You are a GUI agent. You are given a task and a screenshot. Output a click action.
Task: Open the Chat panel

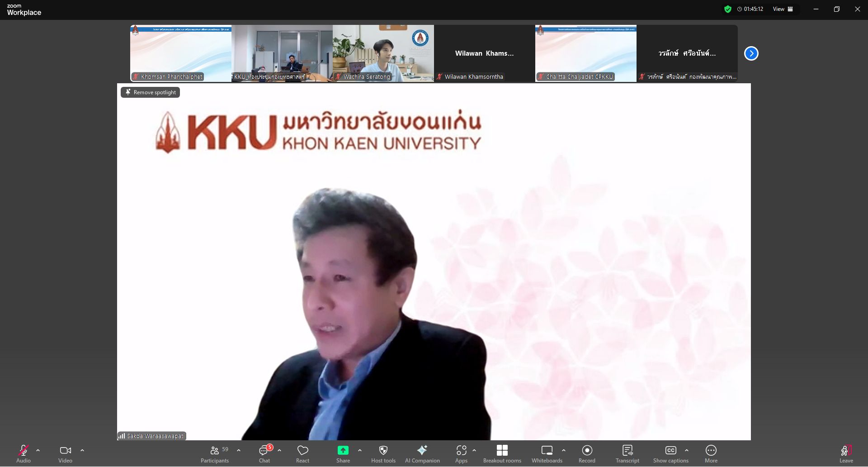[x=264, y=454]
